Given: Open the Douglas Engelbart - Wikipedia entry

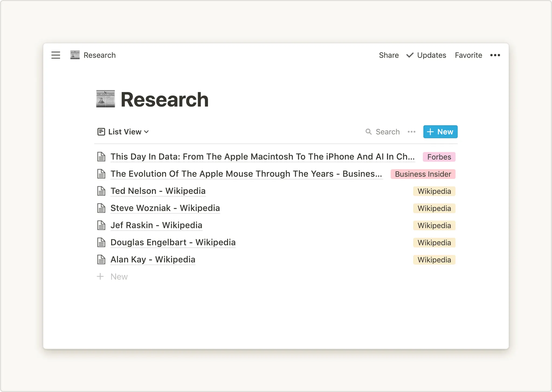Looking at the screenshot, I should click(x=173, y=242).
